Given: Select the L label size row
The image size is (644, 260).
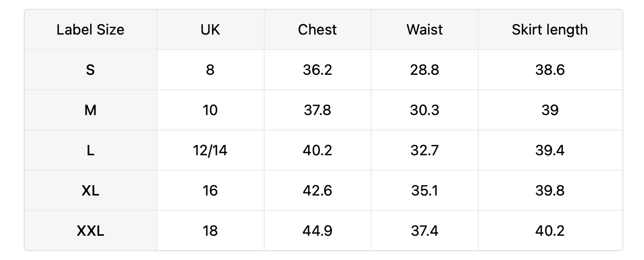Looking at the screenshot, I should click(323, 150).
